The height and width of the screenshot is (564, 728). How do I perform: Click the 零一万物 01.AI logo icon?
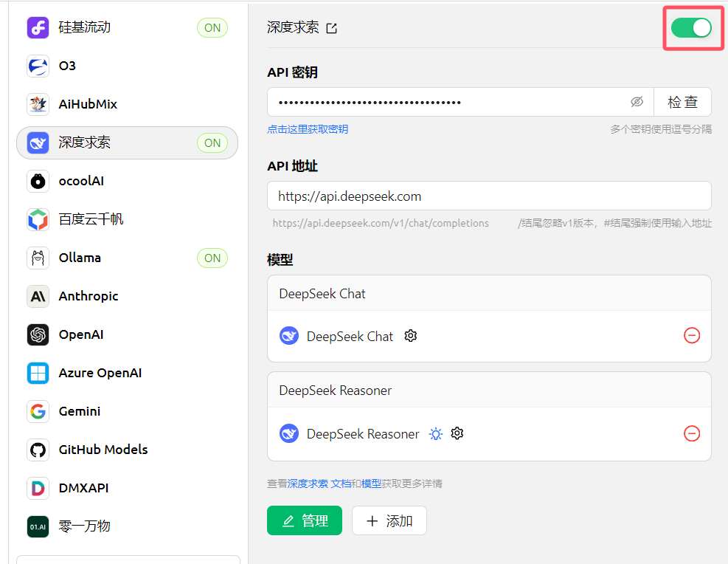38,527
